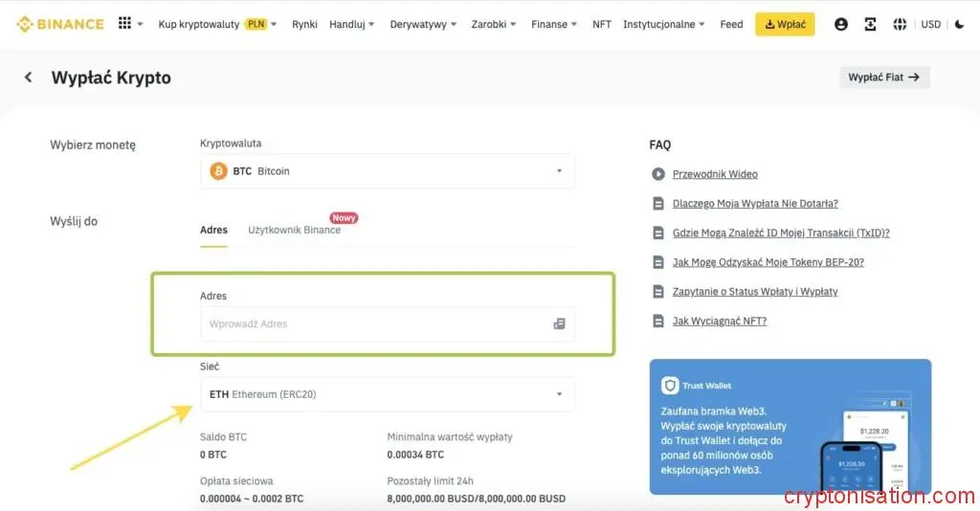Image resolution: width=980 pixels, height=511 pixels.
Task: Open the NFT menu item
Action: point(601,24)
